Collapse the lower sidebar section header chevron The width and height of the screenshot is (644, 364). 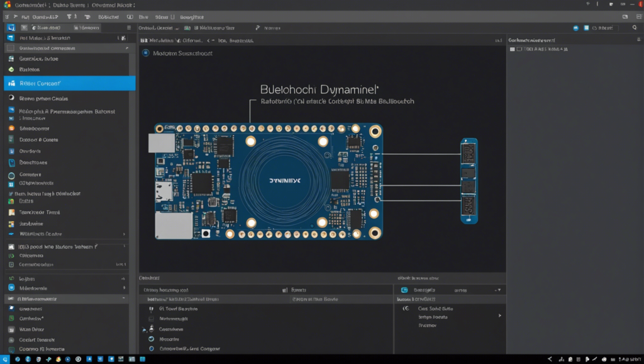tap(124, 299)
